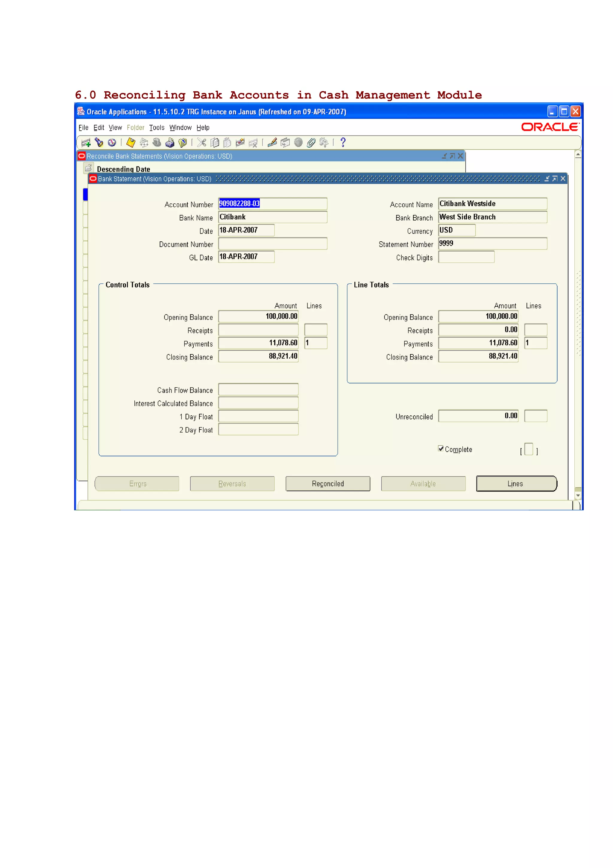Click Control Totals Opening Balance amount field

pos(258,316)
